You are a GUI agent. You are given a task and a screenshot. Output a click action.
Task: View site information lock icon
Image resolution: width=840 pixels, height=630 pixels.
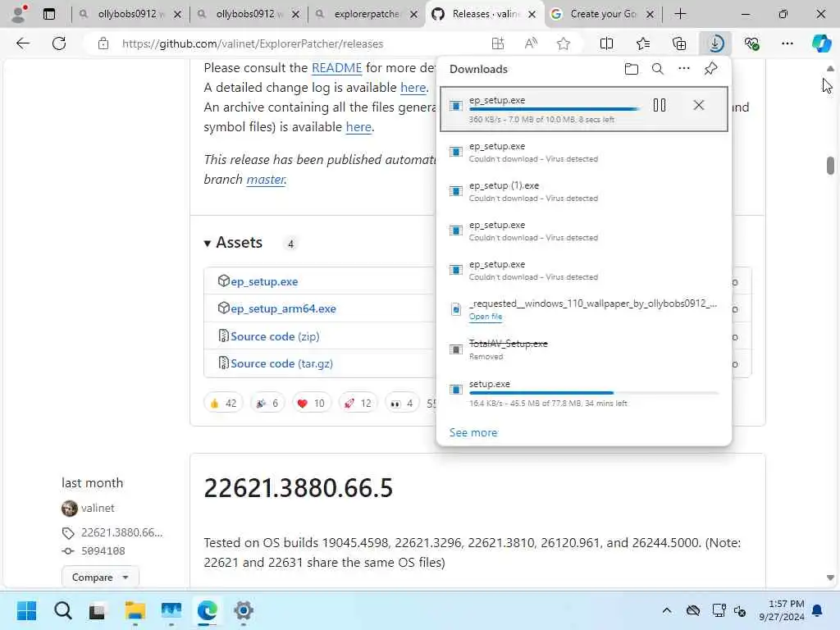tap(103, 43)
